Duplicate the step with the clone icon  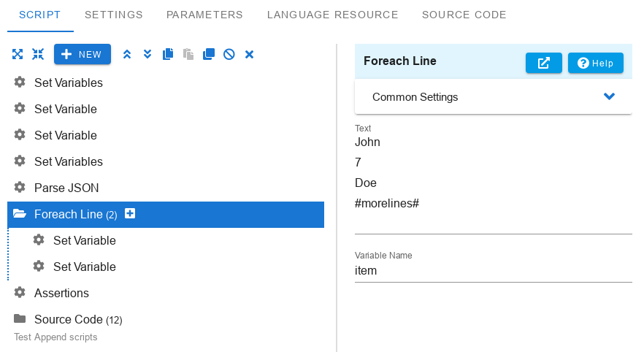209,54
